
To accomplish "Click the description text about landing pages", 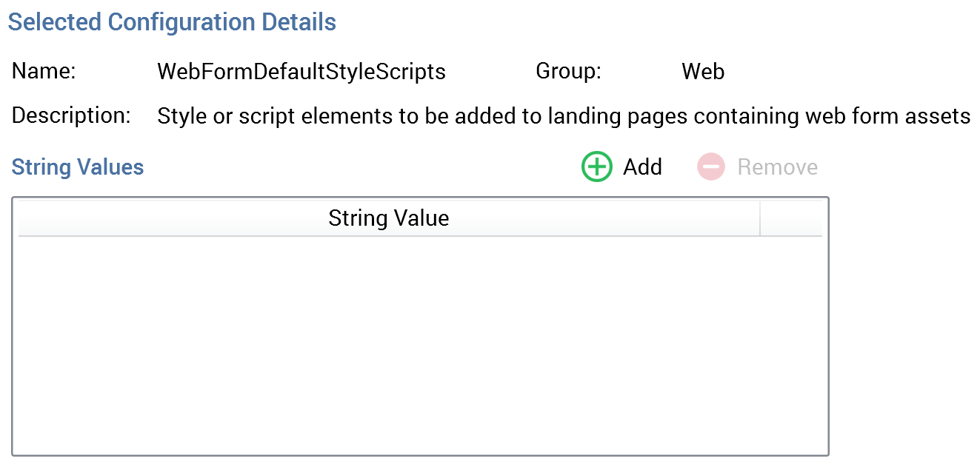I will pyautogui.click(x=563, y=116).
